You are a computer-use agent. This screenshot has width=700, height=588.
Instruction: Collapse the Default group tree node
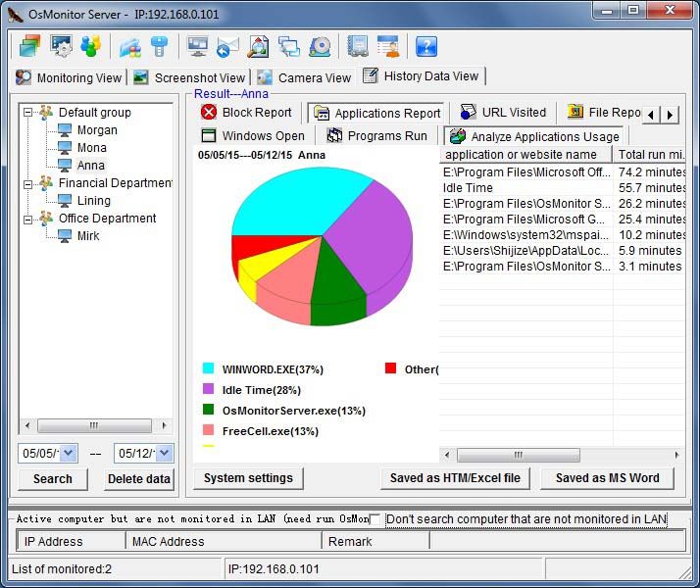(28, 112)
